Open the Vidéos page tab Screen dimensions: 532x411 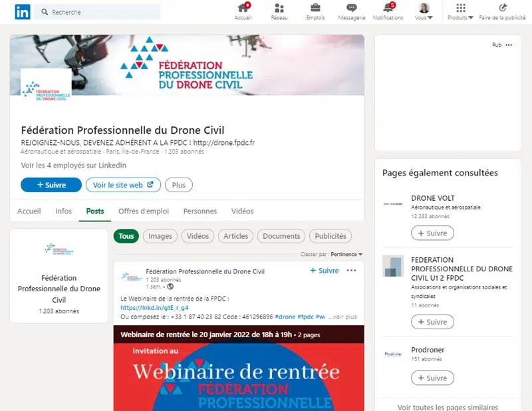click(x=243, y=211)
